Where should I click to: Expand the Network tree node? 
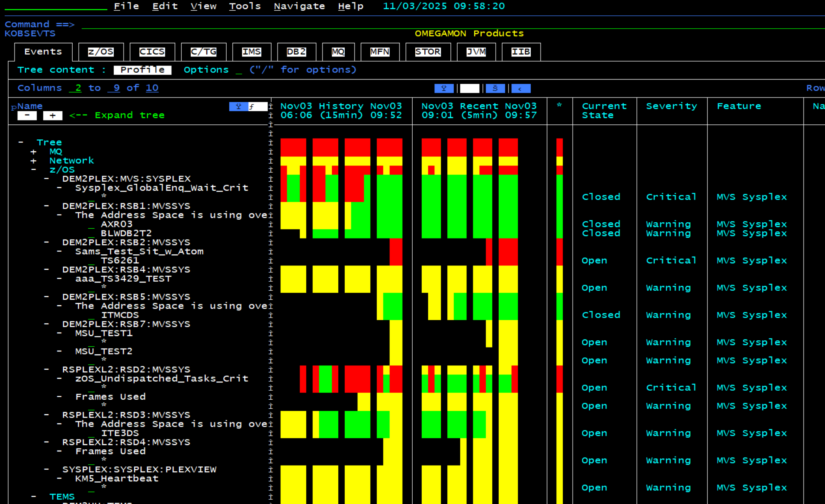point(33,161)
